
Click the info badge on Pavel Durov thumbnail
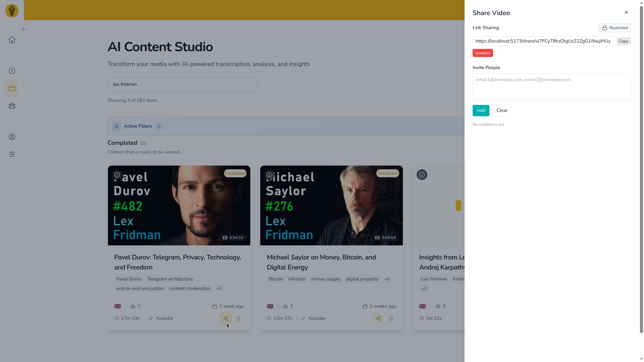click(117, 175)
